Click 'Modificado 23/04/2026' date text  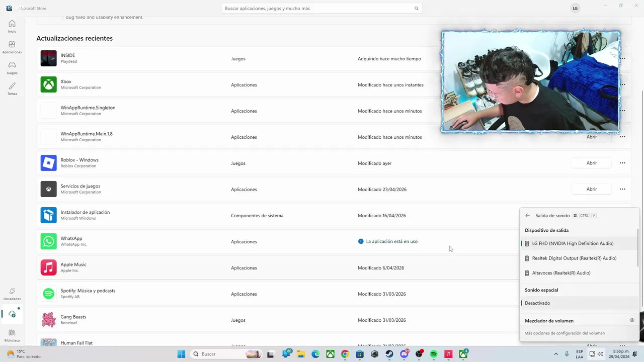pyautogui.click(x=382, y=189)
